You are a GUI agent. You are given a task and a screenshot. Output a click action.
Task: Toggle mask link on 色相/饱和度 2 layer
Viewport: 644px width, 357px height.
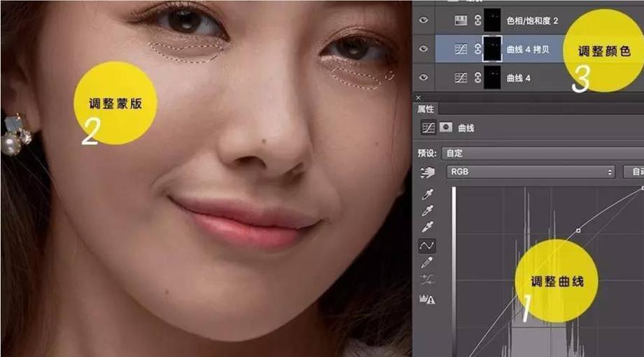click(477, 20)
